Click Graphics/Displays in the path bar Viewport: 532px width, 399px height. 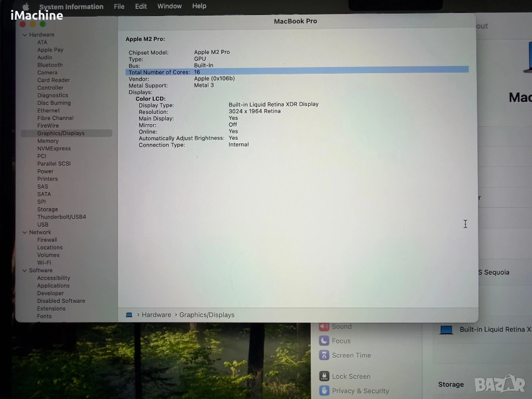pyautogui.click(x=207, y=315)
